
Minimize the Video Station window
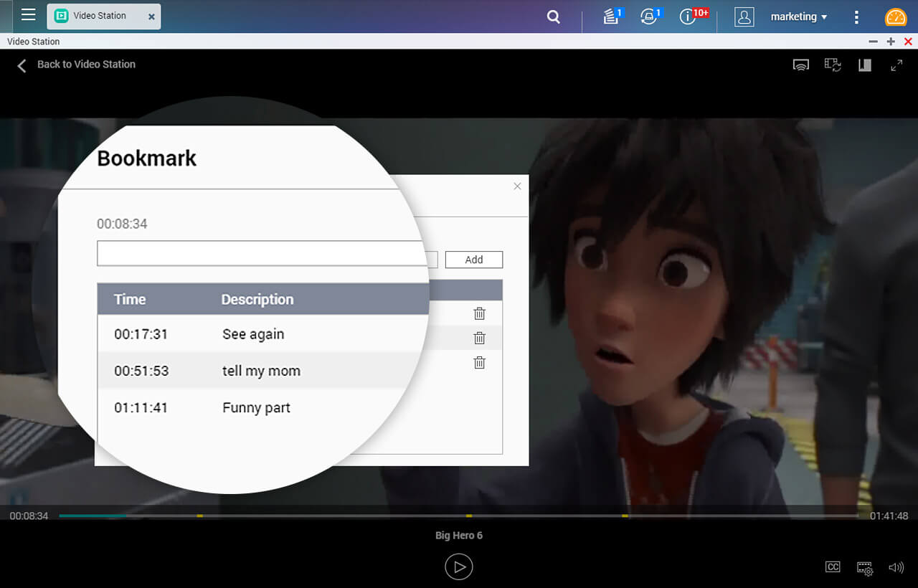tap(873, 42)
